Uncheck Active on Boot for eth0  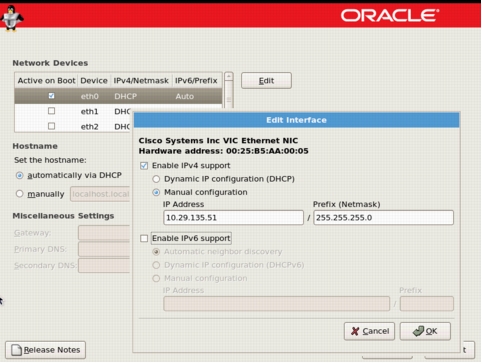[x=51, y=96]
